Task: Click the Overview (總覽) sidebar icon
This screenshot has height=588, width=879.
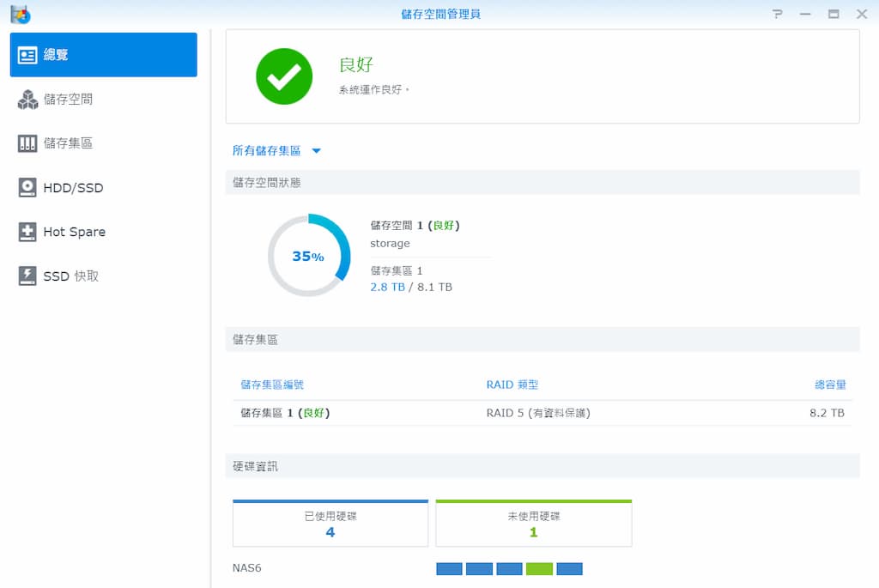Action: tap(27, 55)
